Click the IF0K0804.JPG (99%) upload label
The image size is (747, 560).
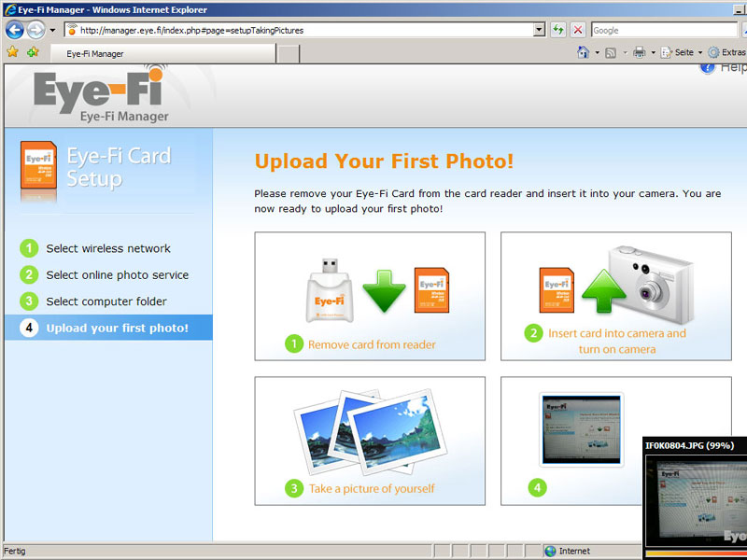[689, 446]
